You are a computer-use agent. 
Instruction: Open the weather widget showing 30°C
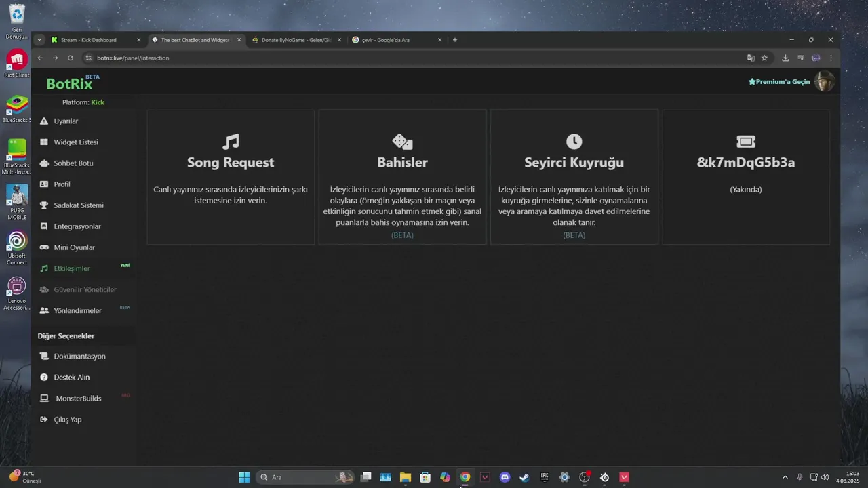point(25,477)
